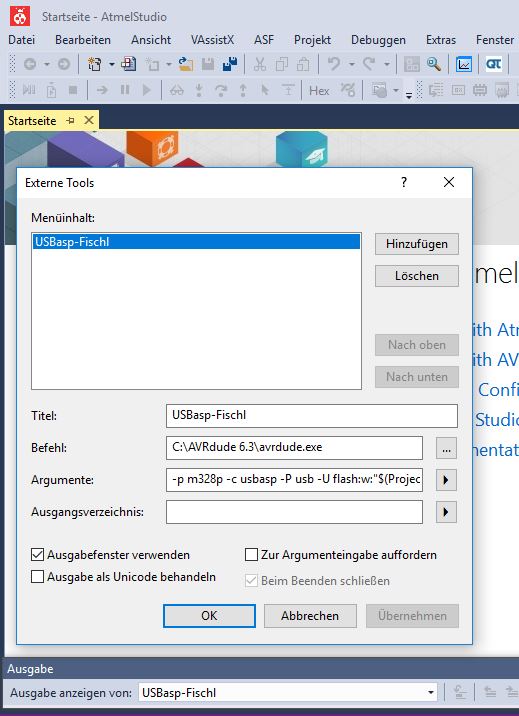The height and width of the screenshot is (716, 519).
Task: Click the Undo arrow icon
Action: [x=334, y=64]
